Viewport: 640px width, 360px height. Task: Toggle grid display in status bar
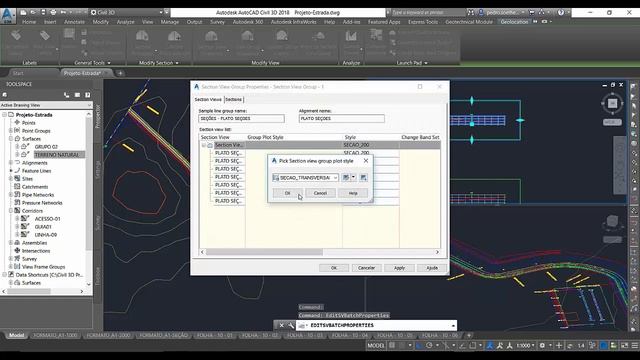click(392, 346)
